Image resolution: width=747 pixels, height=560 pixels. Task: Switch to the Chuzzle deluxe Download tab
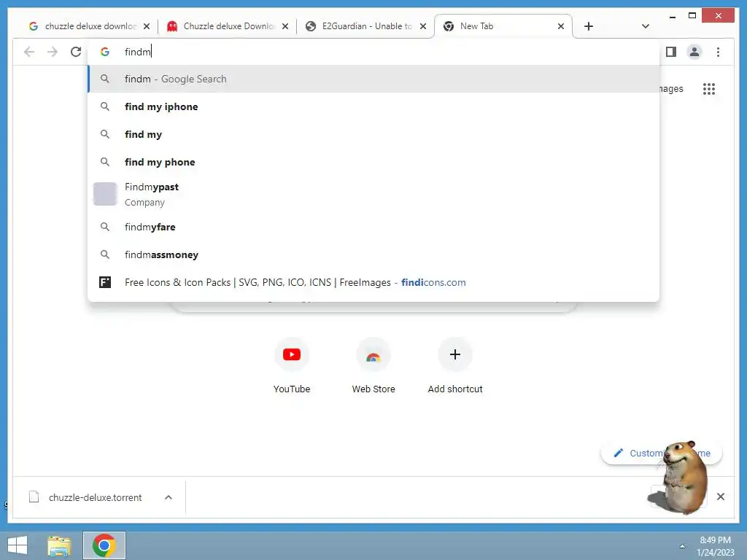(x=228, y=26)
